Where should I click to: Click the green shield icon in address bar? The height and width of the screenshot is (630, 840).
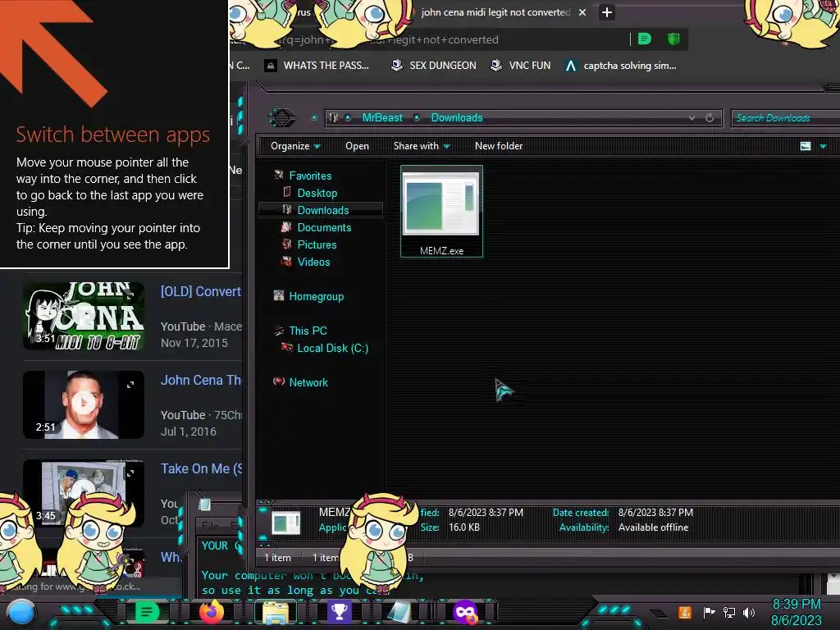pos(673,39)
